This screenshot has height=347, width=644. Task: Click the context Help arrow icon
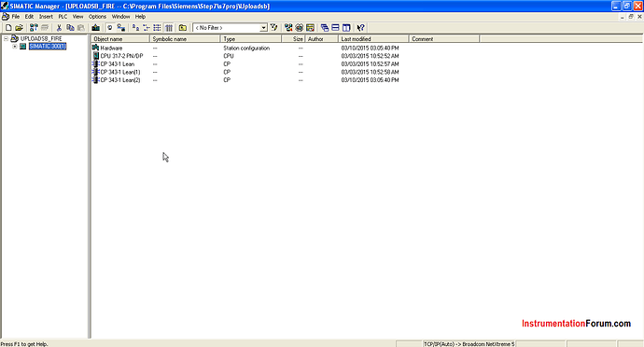(x=360, y=27)
